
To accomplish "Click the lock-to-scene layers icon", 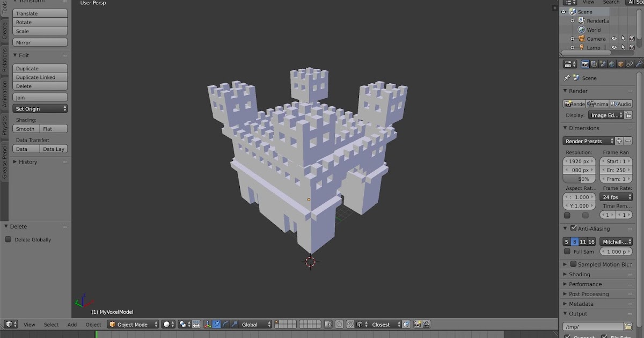I will point(328,325).
